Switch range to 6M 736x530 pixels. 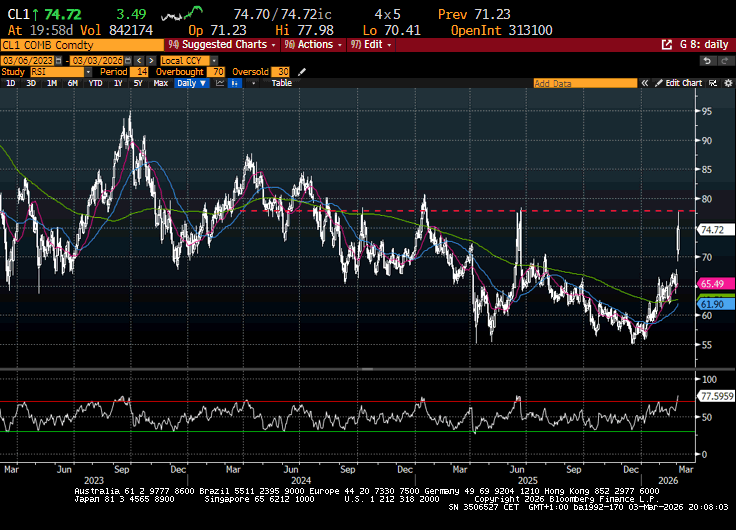[x=73, y=83]
